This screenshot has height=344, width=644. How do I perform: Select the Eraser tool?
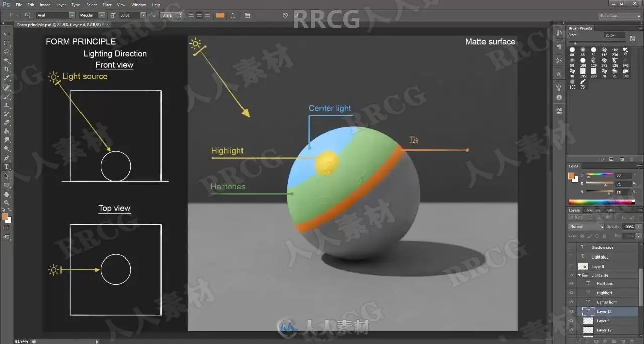(7, 123)
